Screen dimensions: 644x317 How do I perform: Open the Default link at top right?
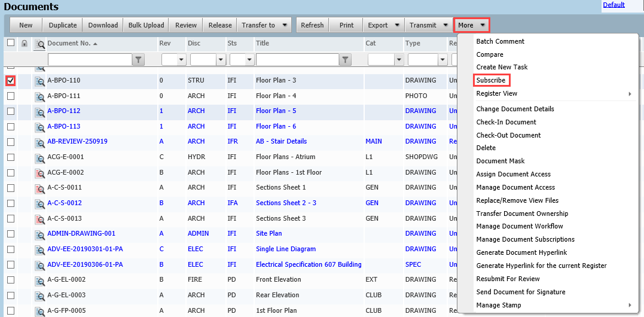[614, 5]
